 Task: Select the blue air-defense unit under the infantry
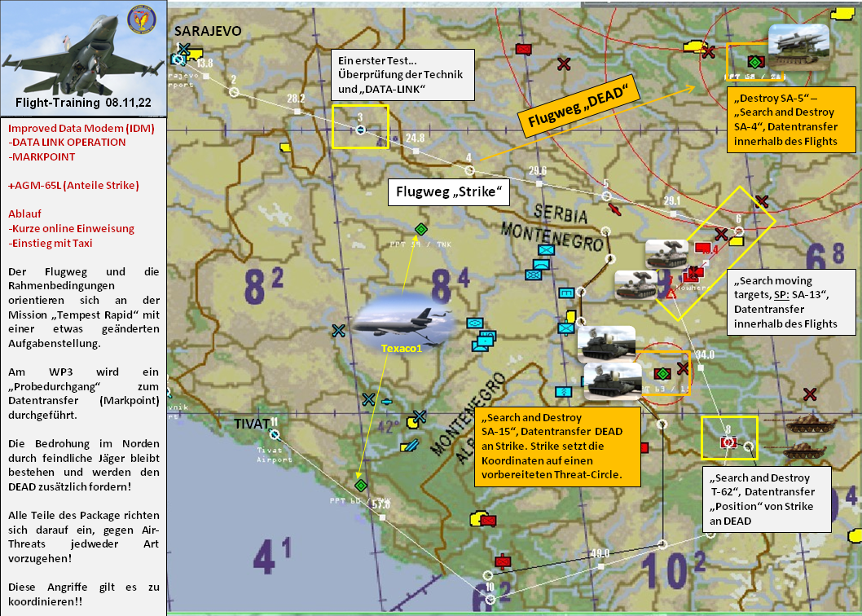click(541, 264)
